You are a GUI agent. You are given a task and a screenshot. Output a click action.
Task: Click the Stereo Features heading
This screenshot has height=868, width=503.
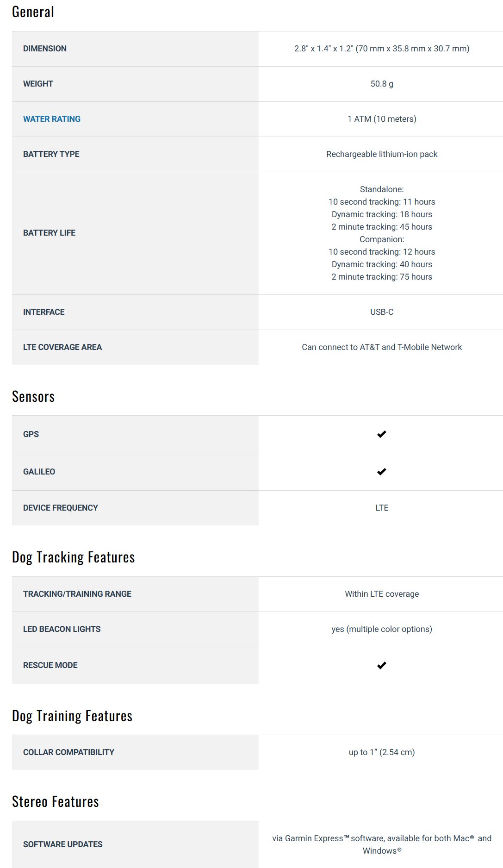[x=56, y=802]
